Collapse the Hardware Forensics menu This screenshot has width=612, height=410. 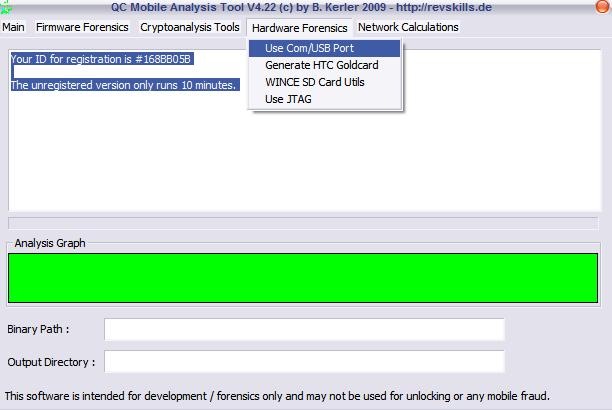pyautogui.click(x=299, y=27)
